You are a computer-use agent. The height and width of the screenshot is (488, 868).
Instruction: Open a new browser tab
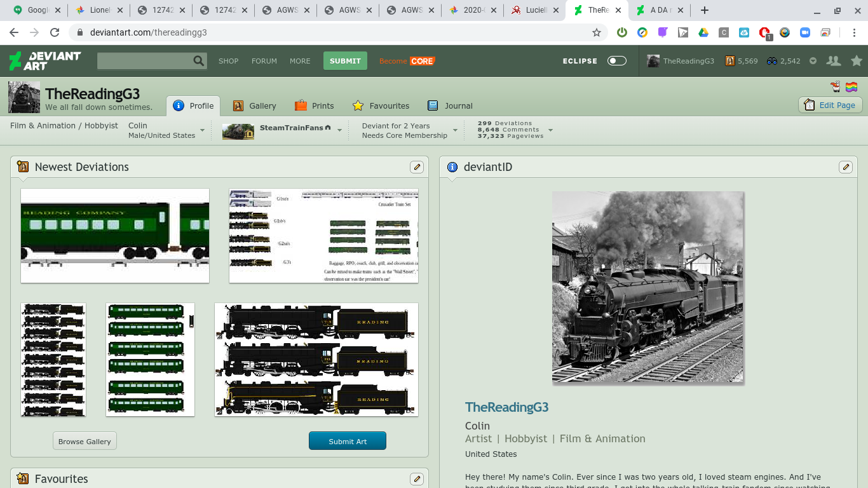[704, 10]
